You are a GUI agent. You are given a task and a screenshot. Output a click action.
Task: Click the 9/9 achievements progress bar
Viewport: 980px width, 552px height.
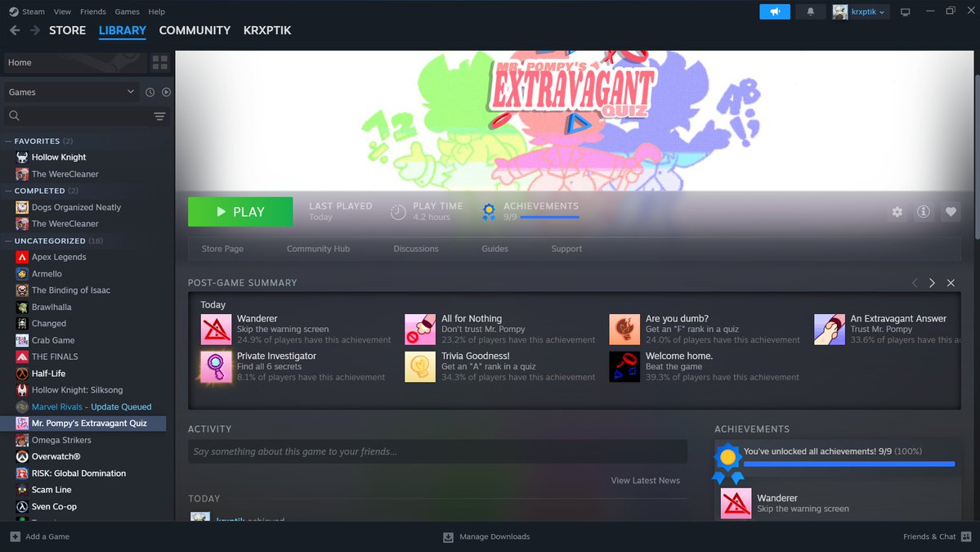tap(549, 217)
